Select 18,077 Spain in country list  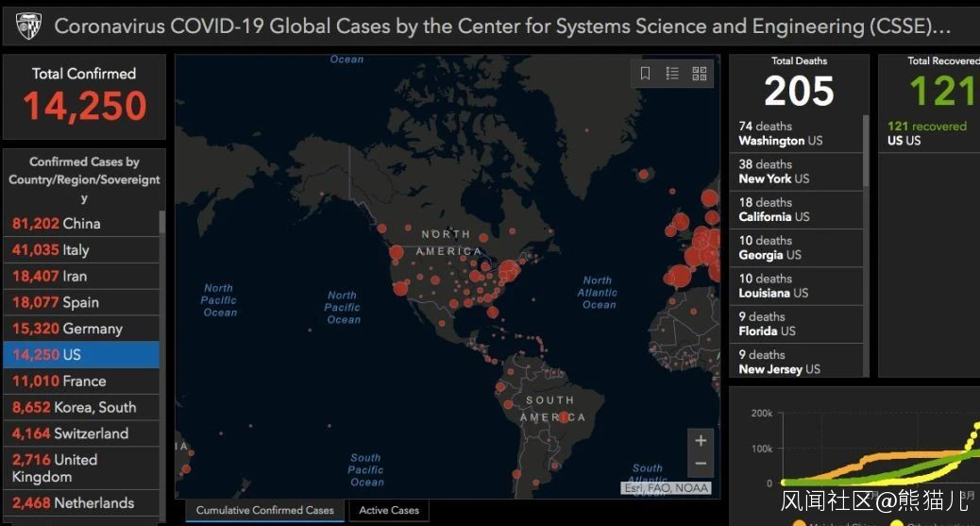coord(81,302)
